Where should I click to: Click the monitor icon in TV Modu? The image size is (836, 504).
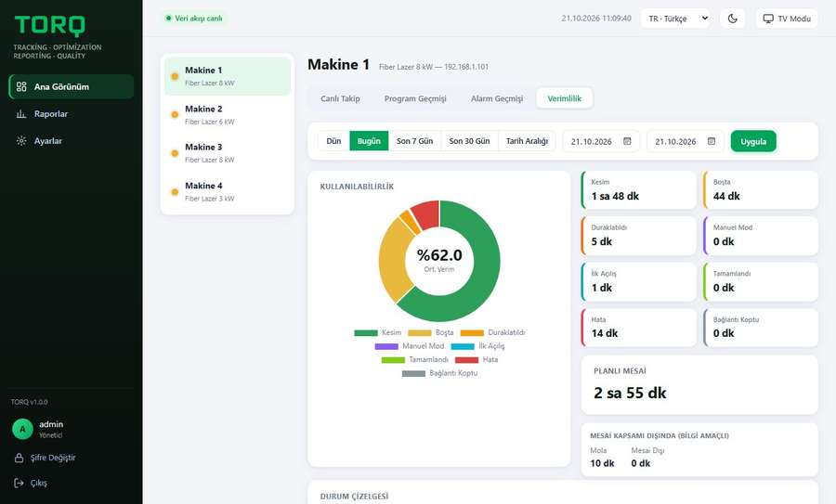coord(768,19)
